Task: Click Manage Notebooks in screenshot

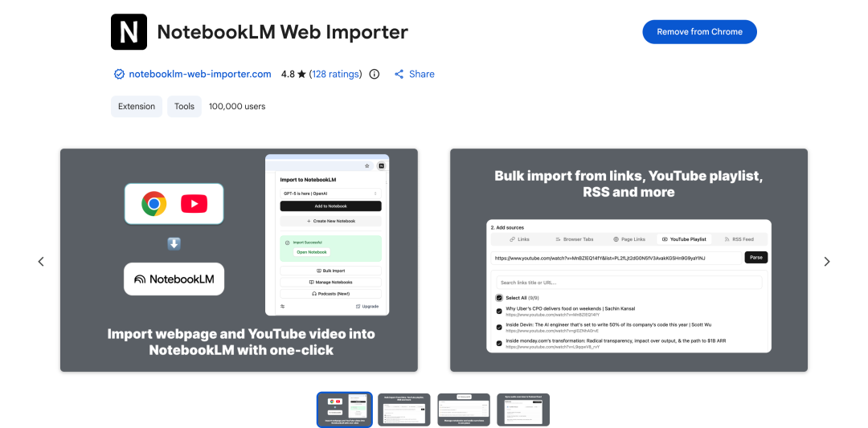Action: [x=330, y=283]
